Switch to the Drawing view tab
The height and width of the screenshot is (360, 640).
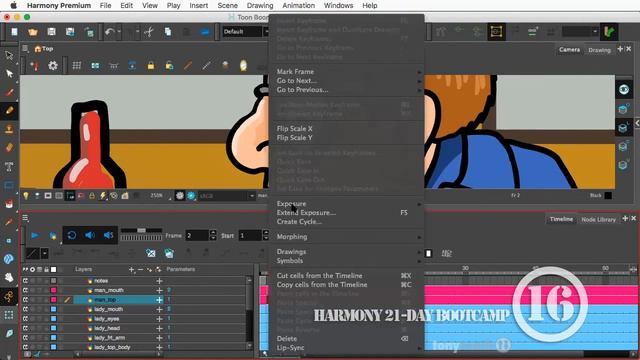coord(599,50)
